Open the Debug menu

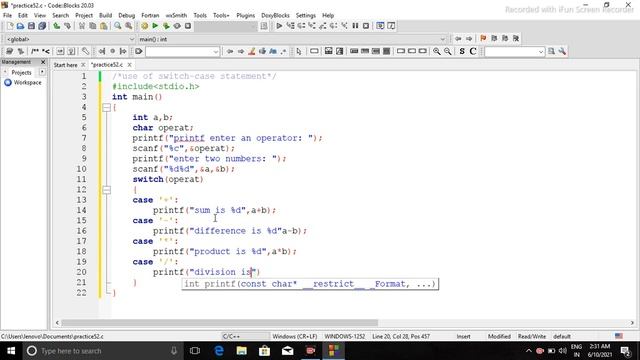(127, 15)
